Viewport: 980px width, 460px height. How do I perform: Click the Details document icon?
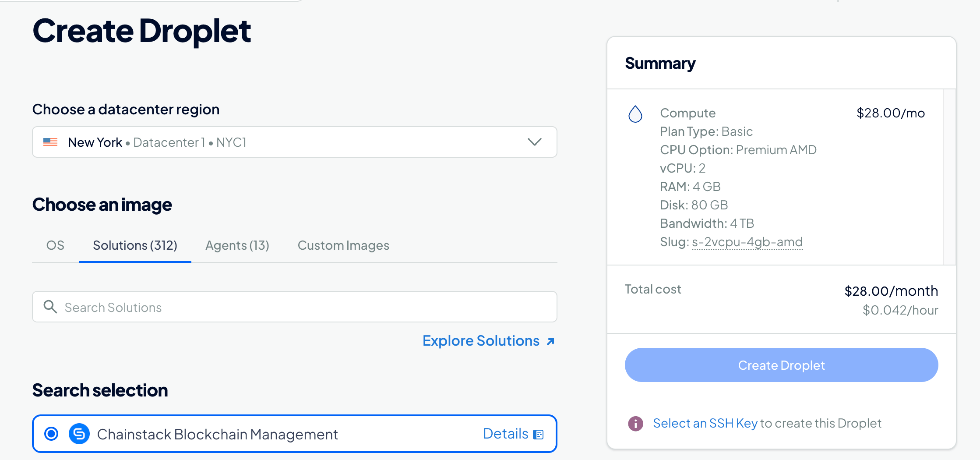click(x=538, y=435)
